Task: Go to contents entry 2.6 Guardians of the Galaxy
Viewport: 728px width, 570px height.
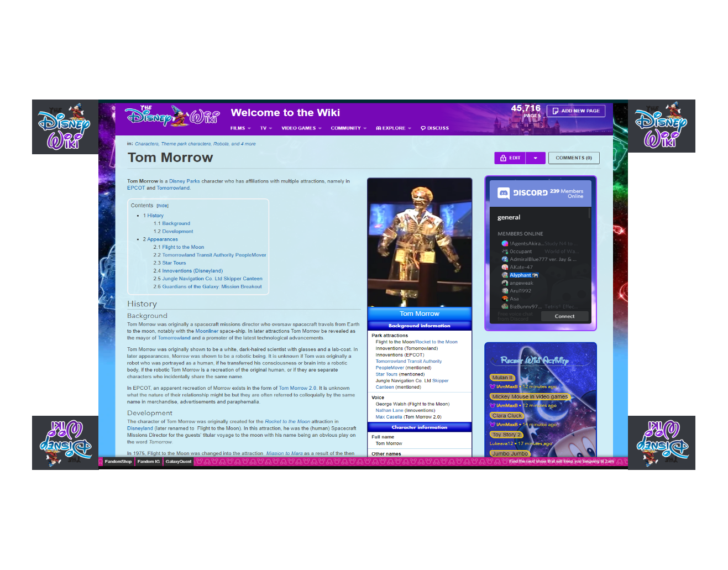Action: pos(207,287)
